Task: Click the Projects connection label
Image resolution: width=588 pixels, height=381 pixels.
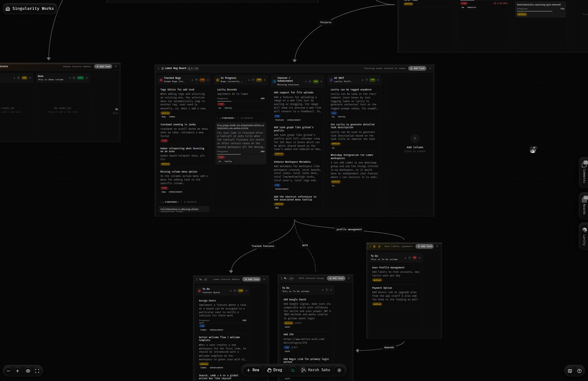Action: click(326, 23)
